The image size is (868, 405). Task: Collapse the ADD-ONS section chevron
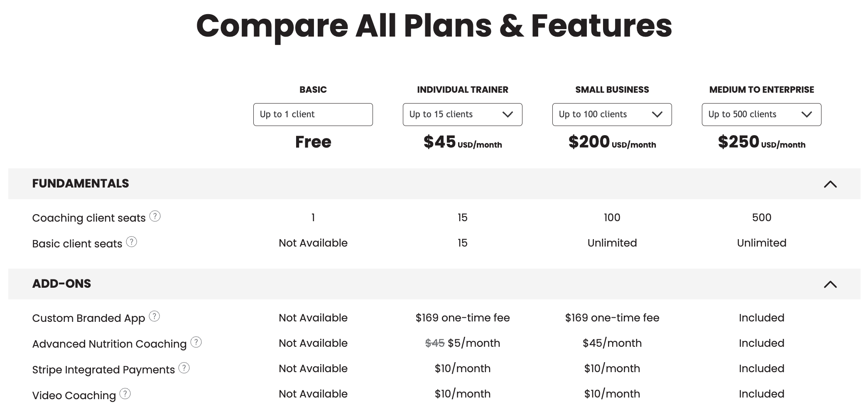point(830,284)
